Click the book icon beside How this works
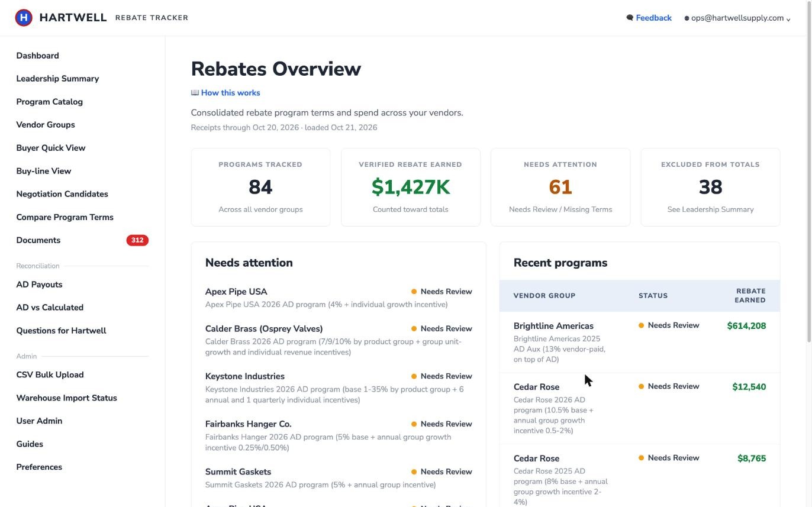Screen dimensions: 812x507 195,93
